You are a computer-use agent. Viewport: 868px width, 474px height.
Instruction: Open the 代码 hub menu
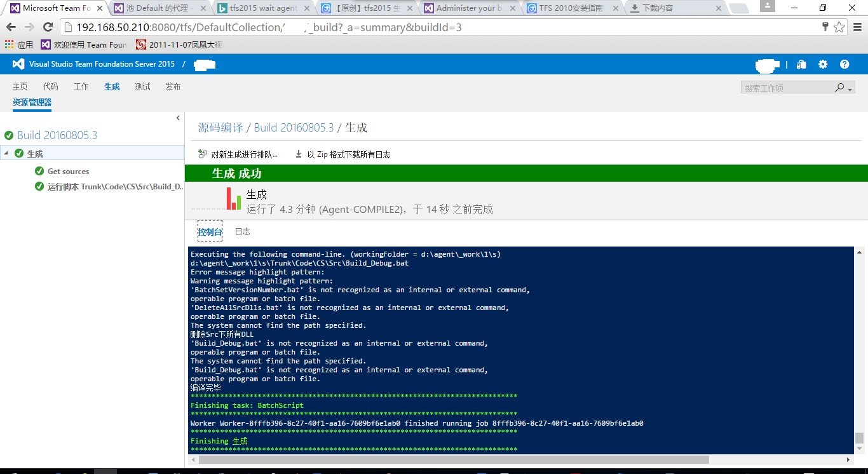[51, 86]
